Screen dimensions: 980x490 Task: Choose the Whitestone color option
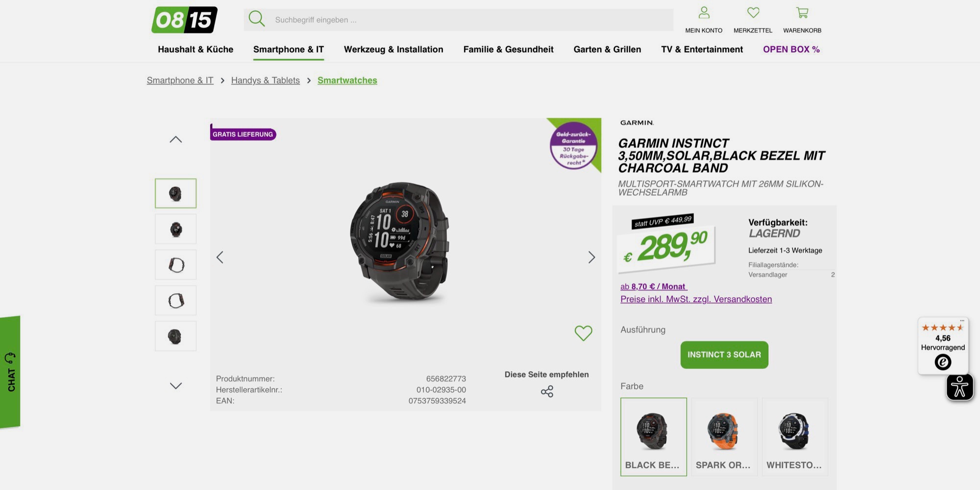795,437
